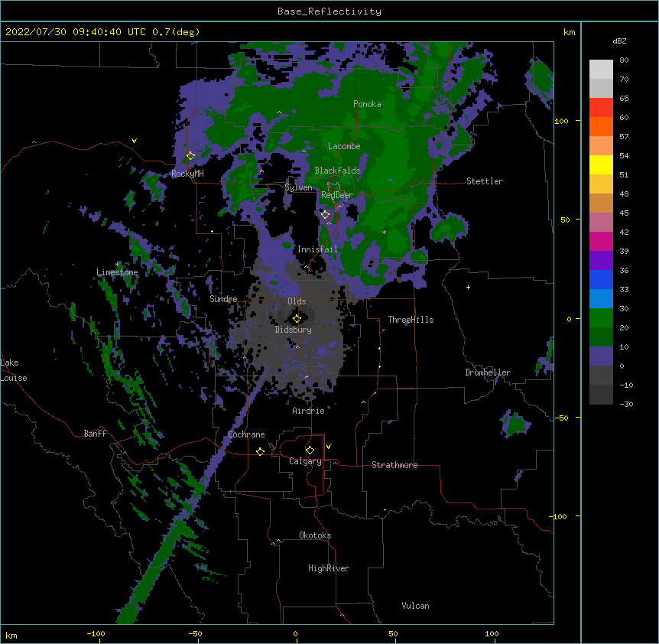The height and width of the screenshot is (644, 659).
Task: Click the 50 tick label on the bottom axis
Action: [x=393, y=634]
